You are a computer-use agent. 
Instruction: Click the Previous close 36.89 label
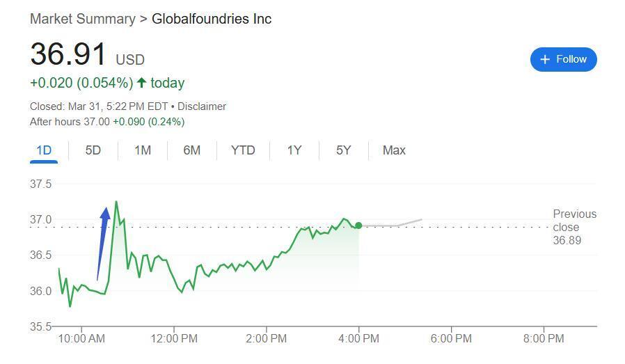tap(574, 227)
